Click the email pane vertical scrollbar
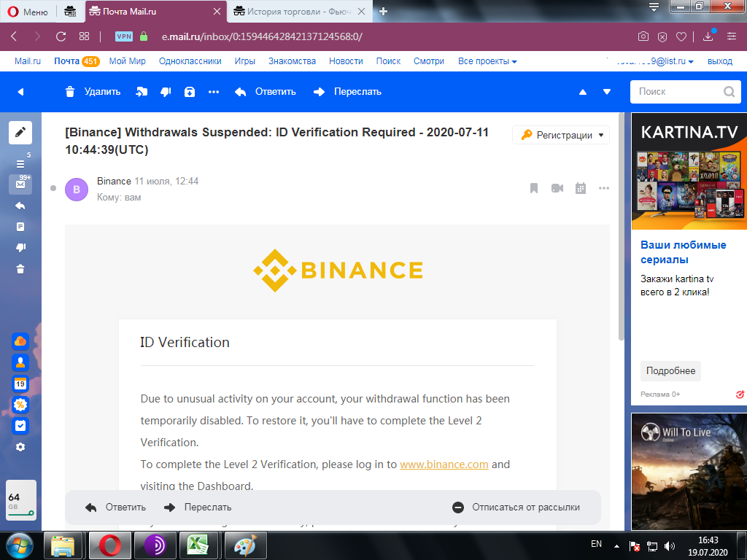This screenshot has width=747, height=560. (622, 227)
